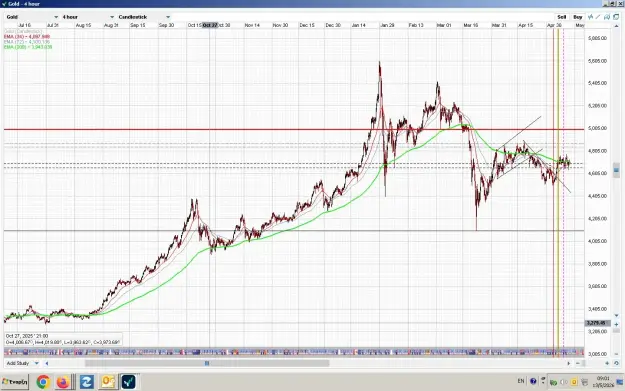Click the horizontal zoom-in plus button
This screenshot has height=391, width=625.
[607, 363]
